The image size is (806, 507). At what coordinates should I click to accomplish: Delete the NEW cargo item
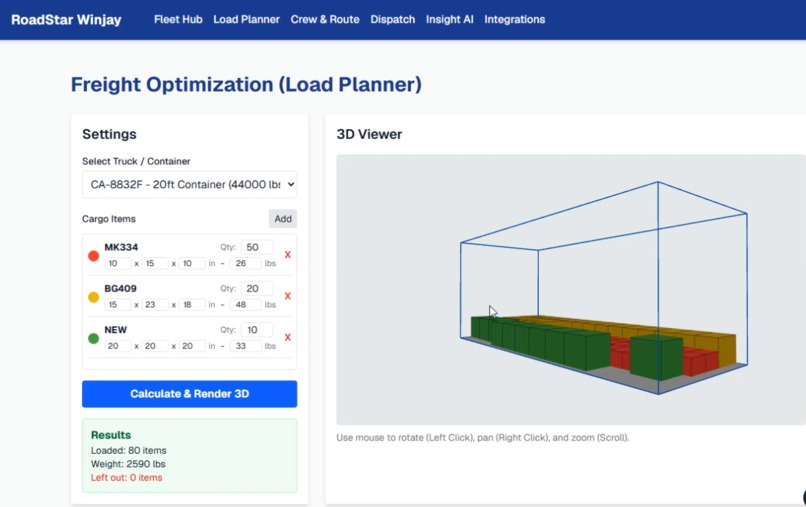click(287, 337)
